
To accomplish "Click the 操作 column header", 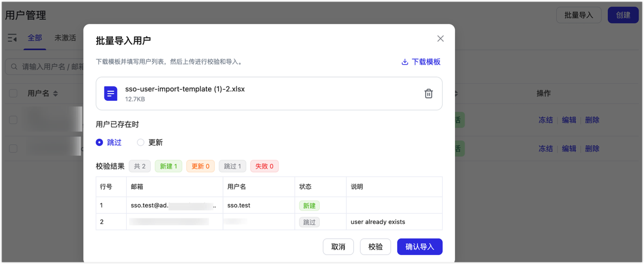I will 544,94.
